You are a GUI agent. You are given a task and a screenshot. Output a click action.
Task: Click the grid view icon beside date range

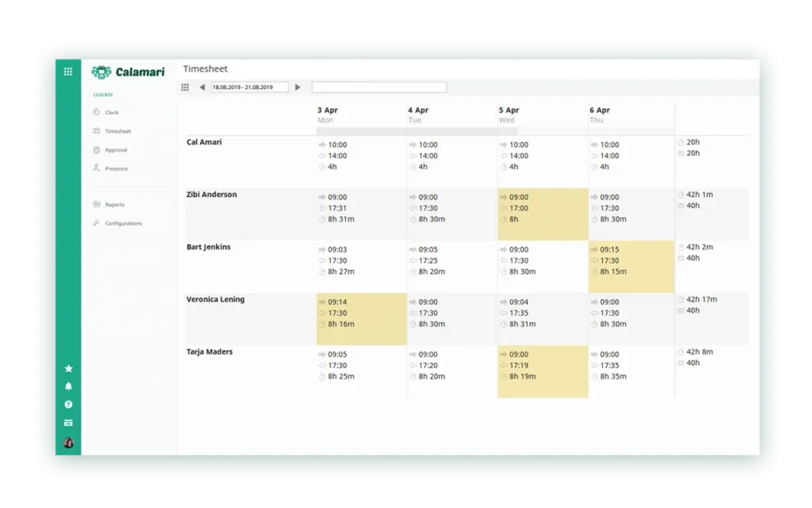click(x=185, y=87)
